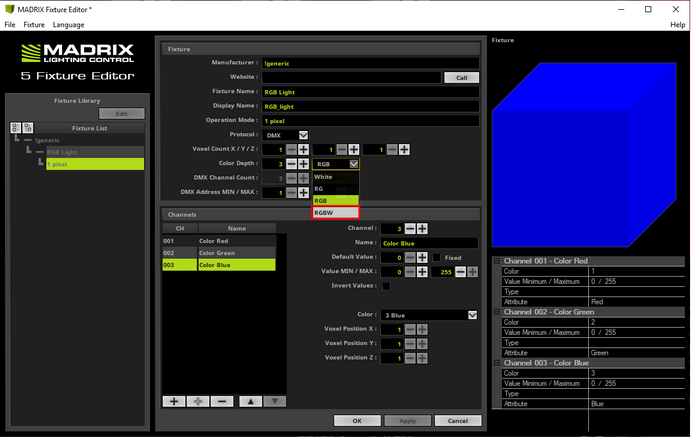Screen dimensions: 691x437
Task: Open the Color 3 Blue dropdown
Action: [430, 315]
